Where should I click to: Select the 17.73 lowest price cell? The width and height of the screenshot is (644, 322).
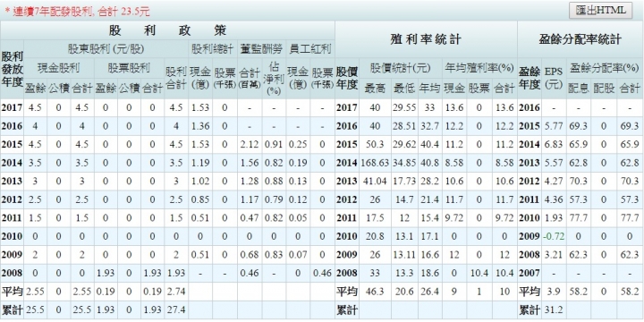coord(404,181)
